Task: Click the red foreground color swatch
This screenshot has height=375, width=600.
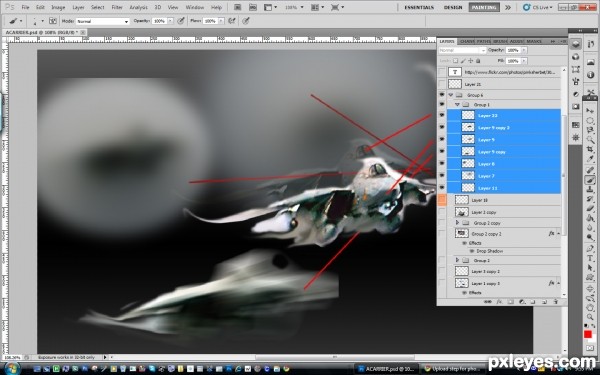Action: coord(588,334)
